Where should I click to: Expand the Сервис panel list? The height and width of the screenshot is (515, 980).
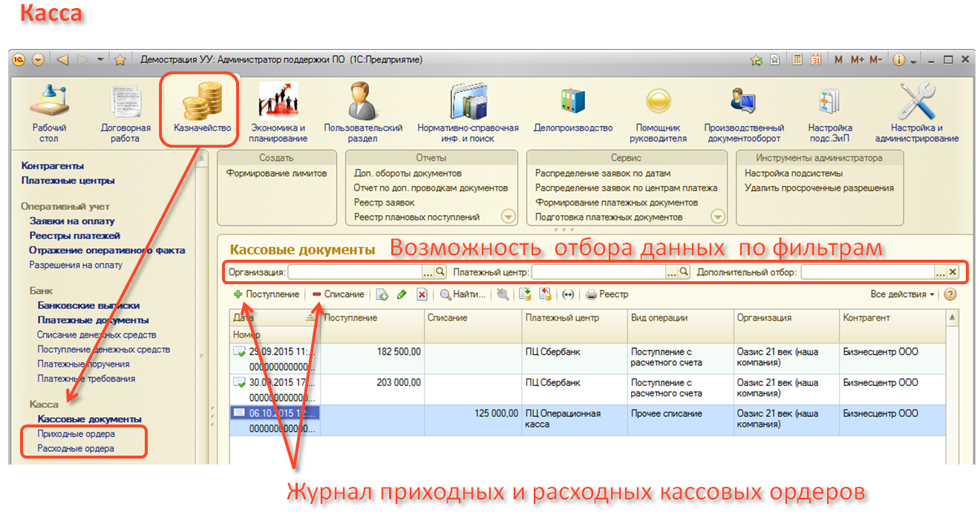click(717, 217)
